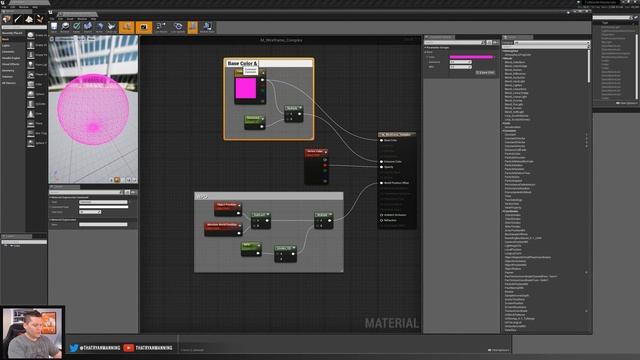Click the Mobile Stats toolbar icon
Screen dimensions: 640x360
point(207,27)
